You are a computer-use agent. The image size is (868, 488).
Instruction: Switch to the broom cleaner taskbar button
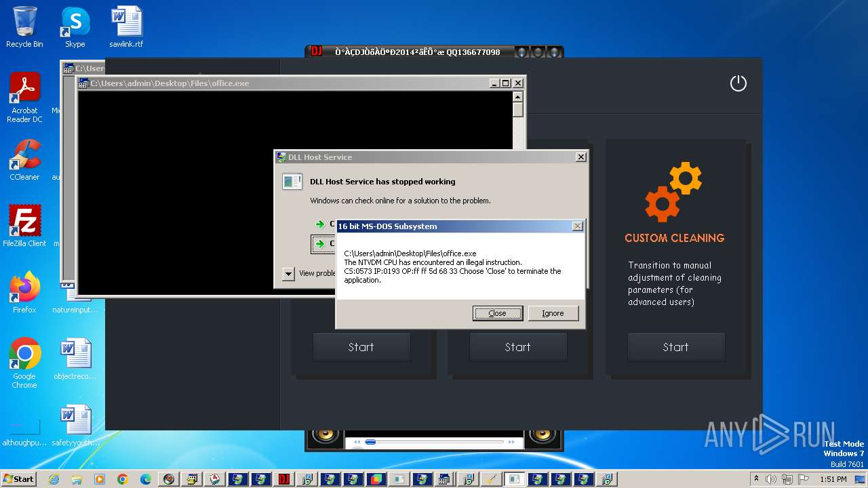point(492,479)
